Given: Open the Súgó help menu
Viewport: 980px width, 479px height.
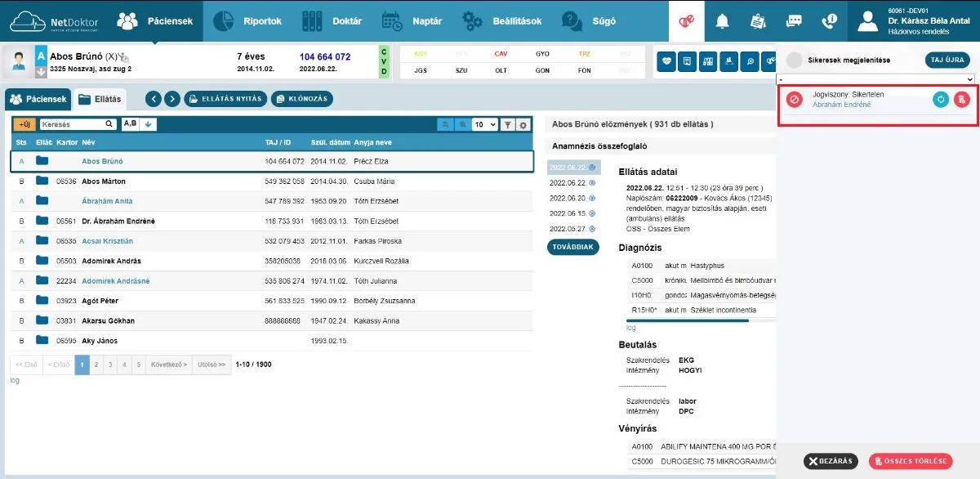Looking at the screenshot, I should pos(589,21).
